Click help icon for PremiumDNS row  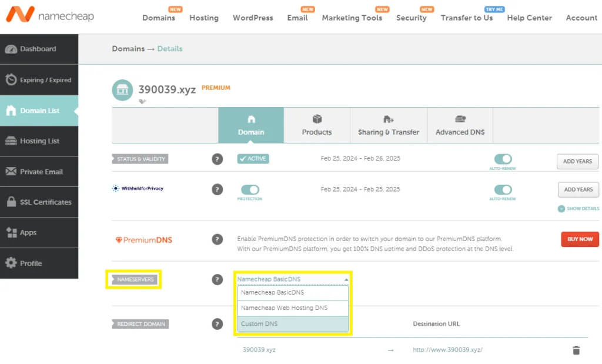[218, 239]
